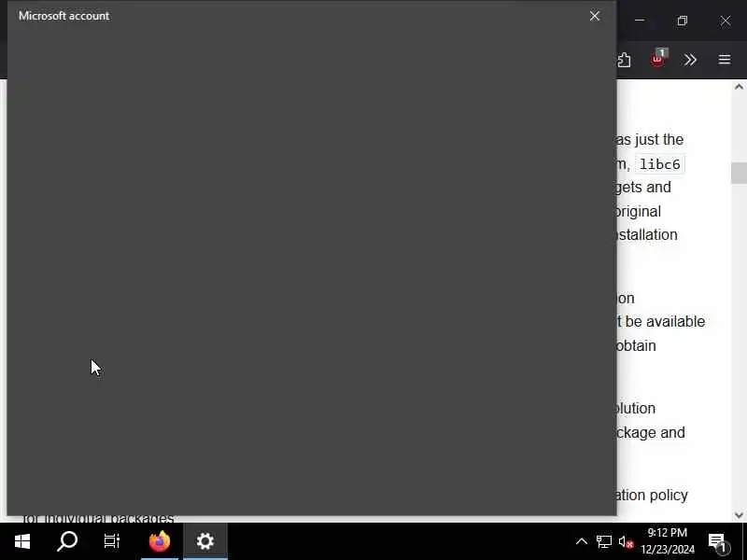Close the Microsoft account dialog

(595, 16)
